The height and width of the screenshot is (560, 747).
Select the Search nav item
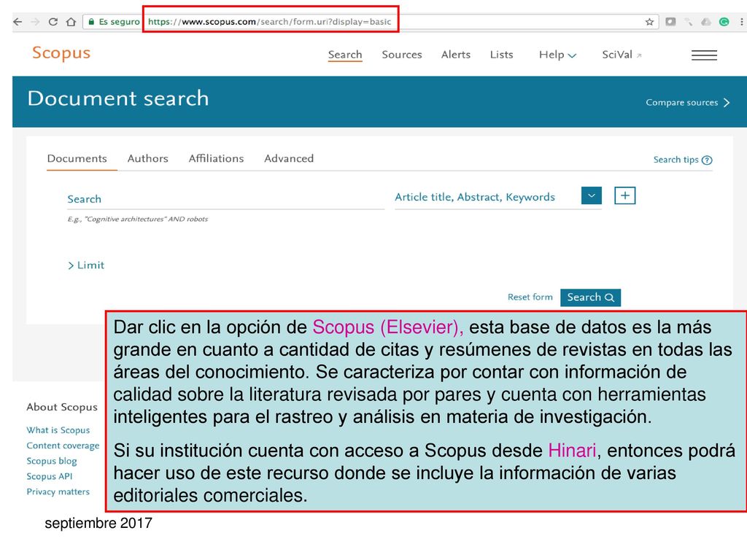coord(345,55)
